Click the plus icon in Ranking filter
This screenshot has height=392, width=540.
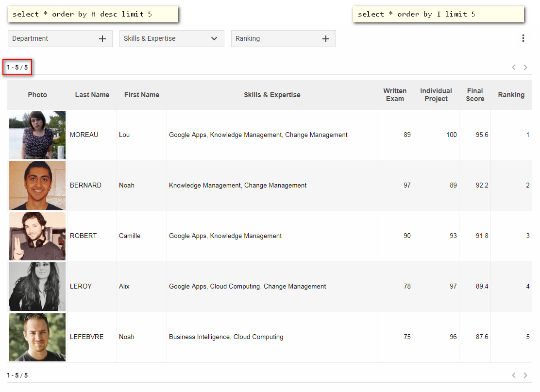[326, 39]
